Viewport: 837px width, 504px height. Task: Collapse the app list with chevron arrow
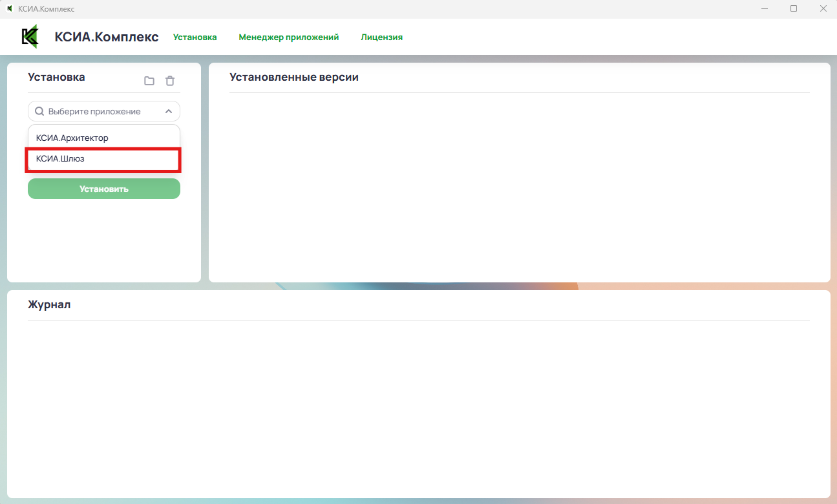[169, 111]
